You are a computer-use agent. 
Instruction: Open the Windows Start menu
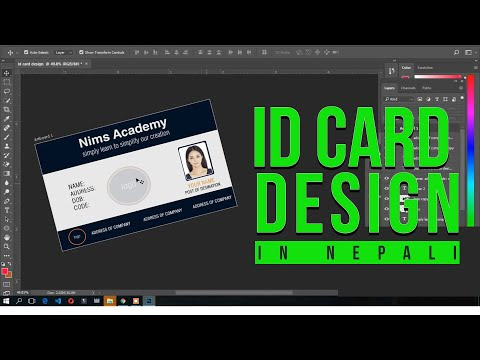click(x=6, y=301)
